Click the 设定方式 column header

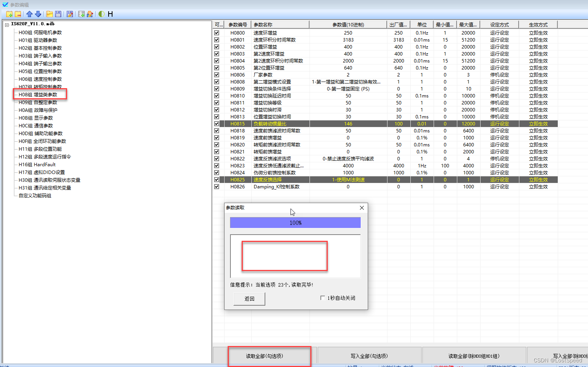[500, 25]
